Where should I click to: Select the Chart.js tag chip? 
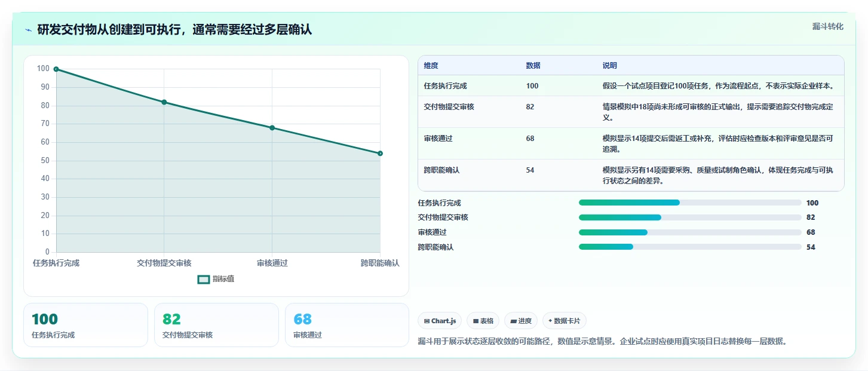[440, 321]
